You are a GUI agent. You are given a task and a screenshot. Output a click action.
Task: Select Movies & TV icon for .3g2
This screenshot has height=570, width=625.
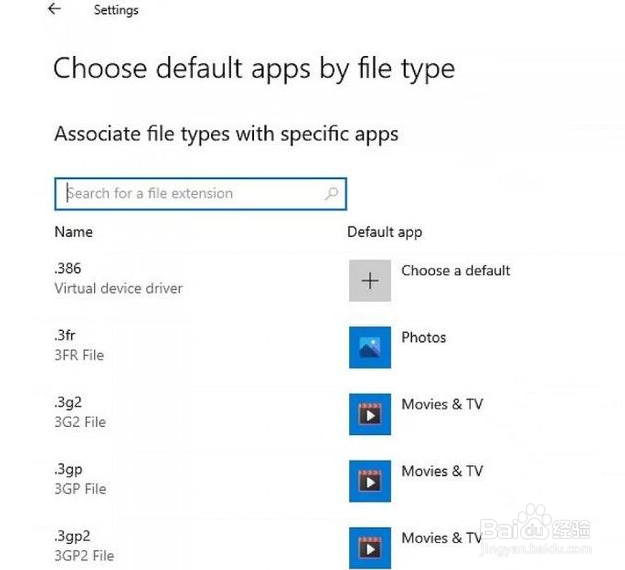click(369, 414)
